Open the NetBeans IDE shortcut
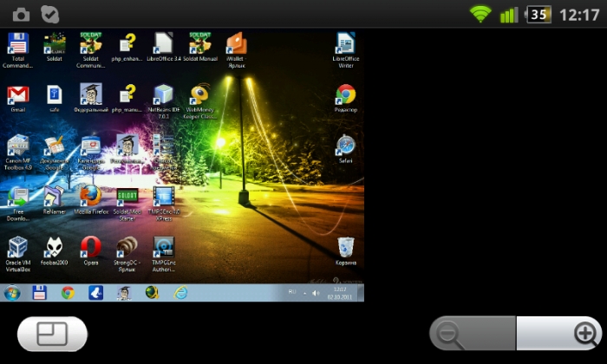607x364 pixels. click(164, 101)
